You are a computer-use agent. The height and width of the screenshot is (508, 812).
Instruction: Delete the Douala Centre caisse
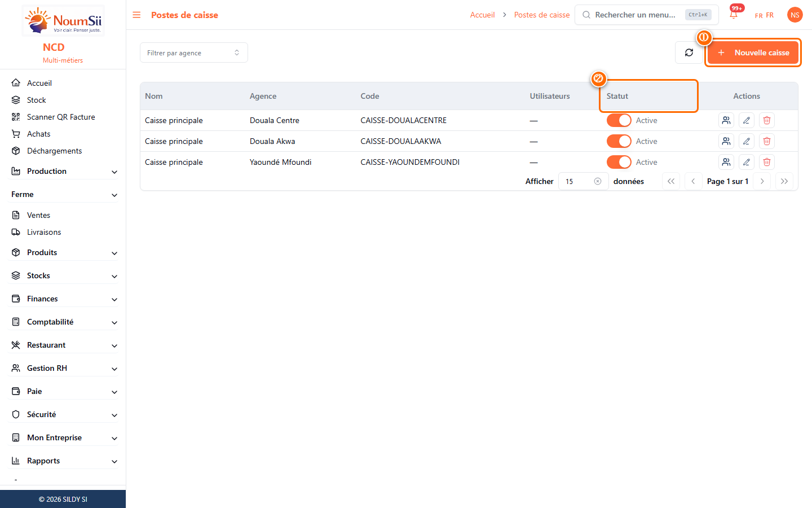[x=767, y=120]
